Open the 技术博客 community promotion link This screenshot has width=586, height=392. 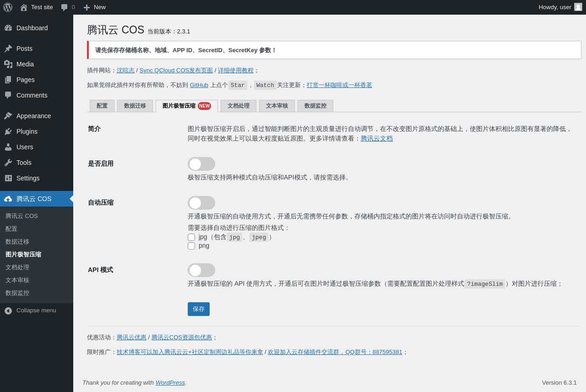(x=190, y=352)
